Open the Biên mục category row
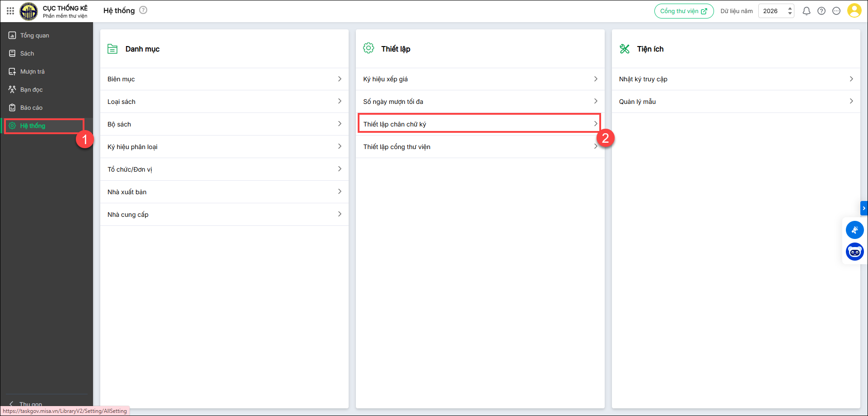The height and width of the screenshot is (416, 868). [x=224, y=79]
